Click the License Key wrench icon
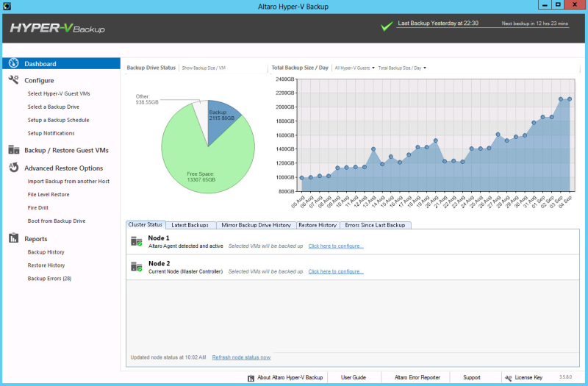This screenshot has width=588, height=386. tap(509, 378)
